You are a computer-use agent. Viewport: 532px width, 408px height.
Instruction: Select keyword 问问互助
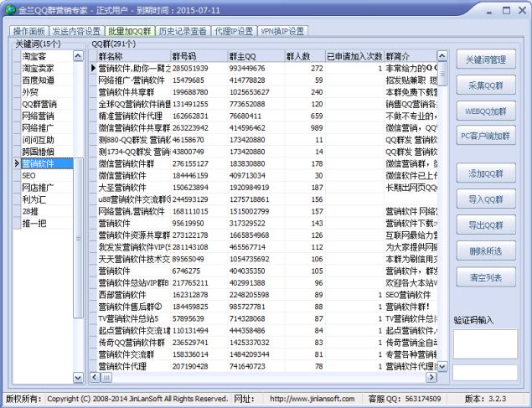pyautogui.click(x=47, y=140)
